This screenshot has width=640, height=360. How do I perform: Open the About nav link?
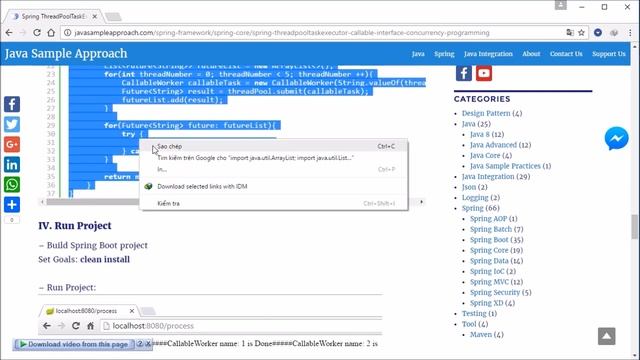coord(531,54)
